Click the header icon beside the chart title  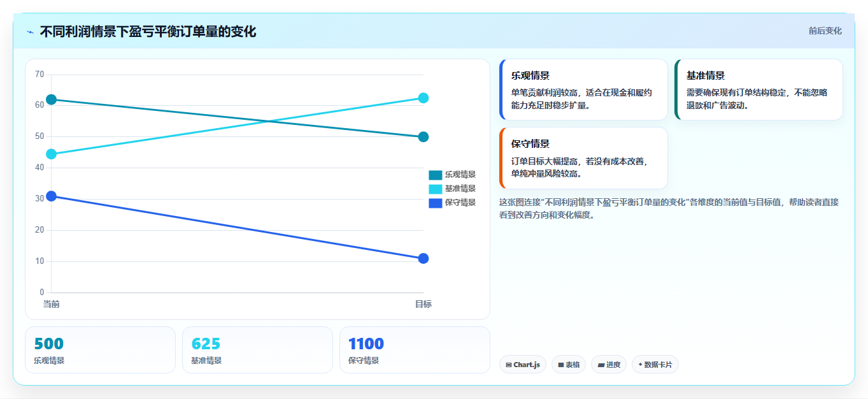tap(30, 32)
